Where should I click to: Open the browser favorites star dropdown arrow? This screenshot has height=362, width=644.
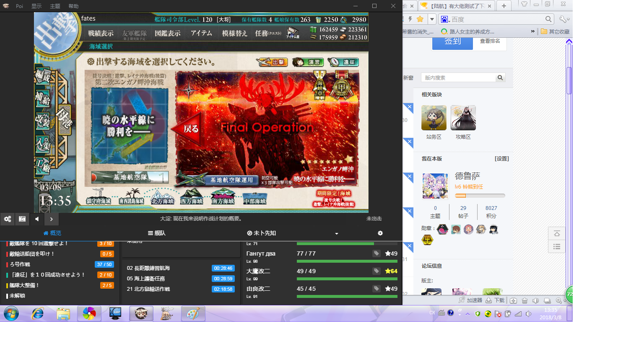point(432,19)
